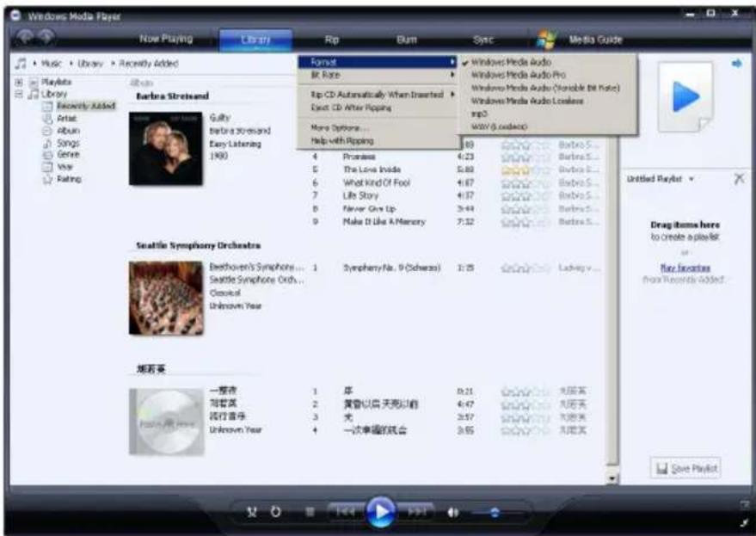Click the Windows logo beside Media Guide

tap(546, 40)
